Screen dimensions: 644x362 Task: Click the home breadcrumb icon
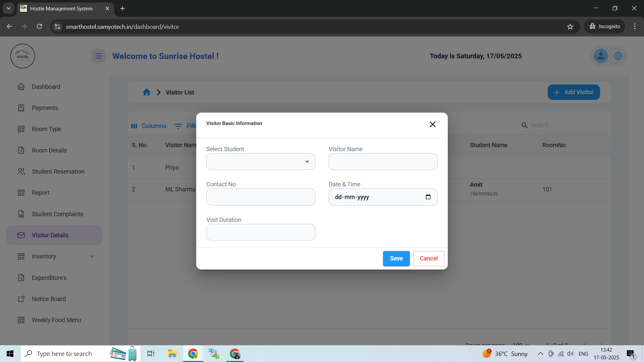147,92
